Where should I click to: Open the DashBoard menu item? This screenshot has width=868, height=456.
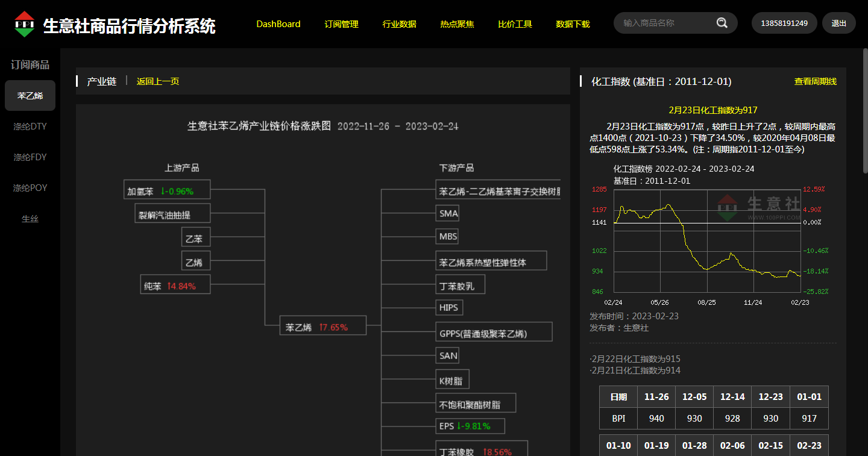tap(278, 24)
